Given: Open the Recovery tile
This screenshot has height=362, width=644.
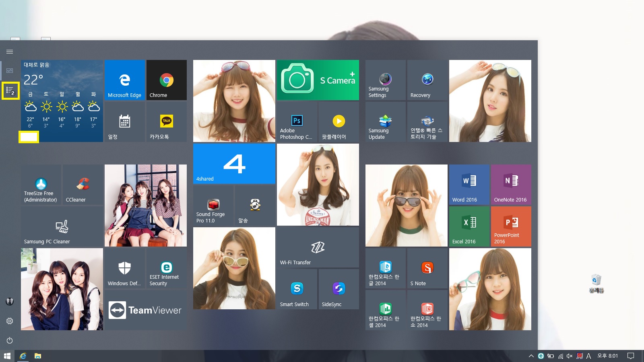Looking at the screenshot, I should [x=427, y=80].
